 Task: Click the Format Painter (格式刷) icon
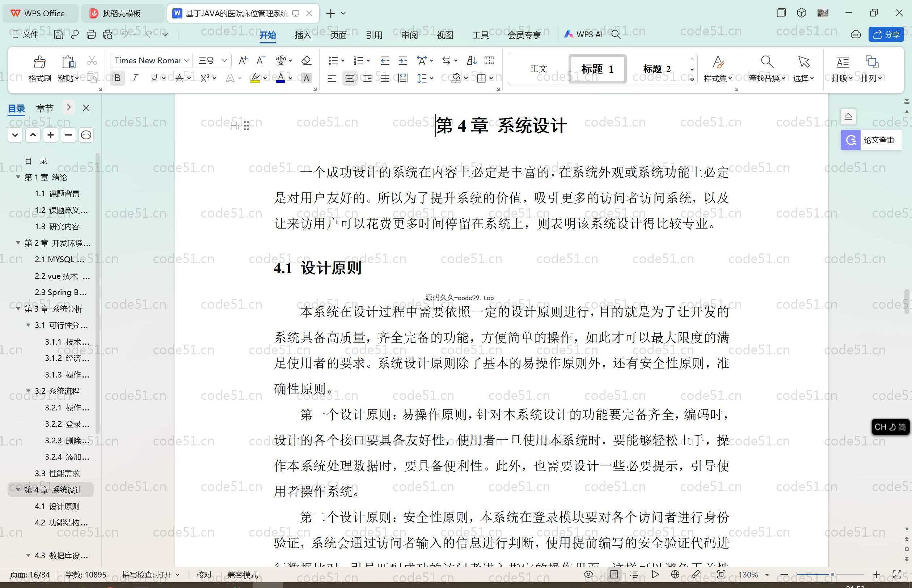click(x=39, y=61)
